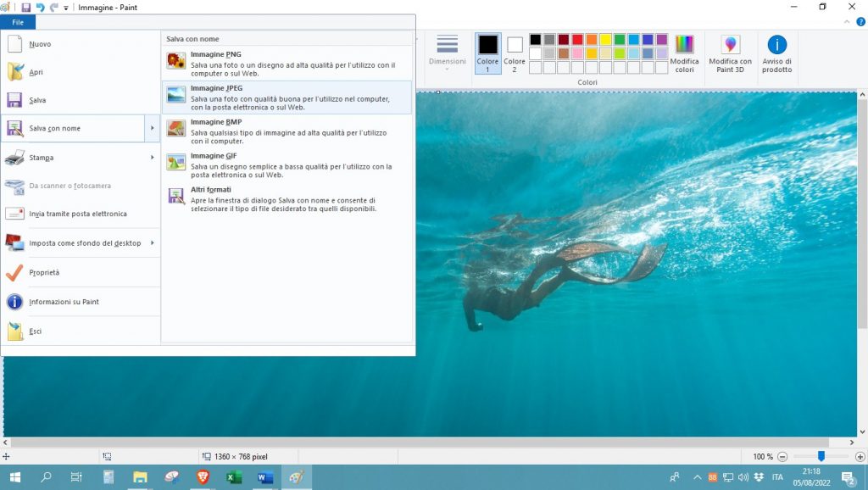This screenshot has height=490, width=868.
Task: Expand the Stampa submenu arrow
Action: [x=153, y=158]
